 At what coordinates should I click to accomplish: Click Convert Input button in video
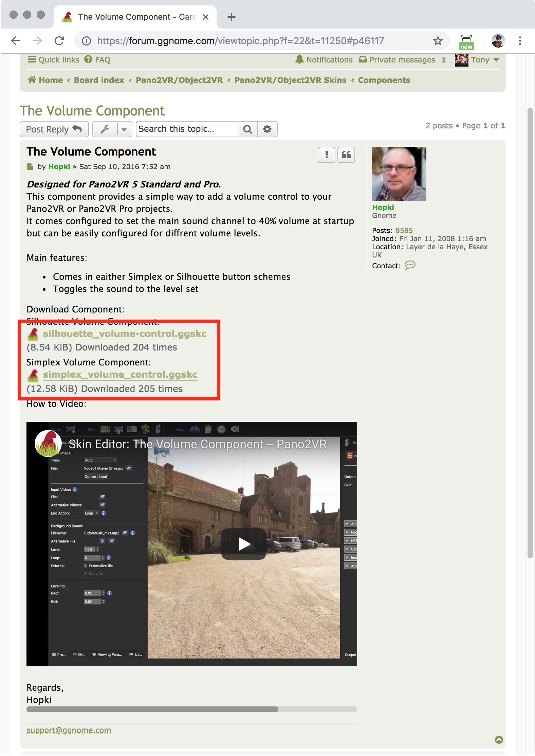pyautogui.click(x=96, y=476)
